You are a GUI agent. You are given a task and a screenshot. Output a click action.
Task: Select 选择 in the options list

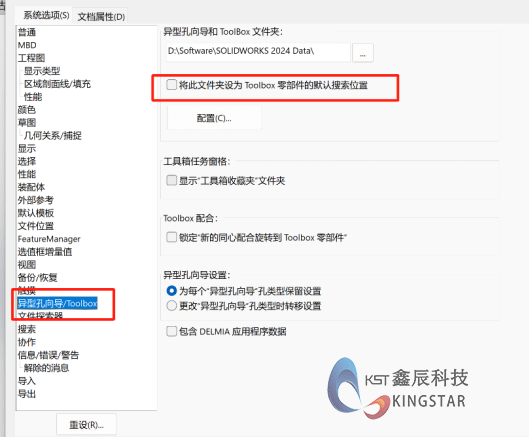[x=27, y=161]
